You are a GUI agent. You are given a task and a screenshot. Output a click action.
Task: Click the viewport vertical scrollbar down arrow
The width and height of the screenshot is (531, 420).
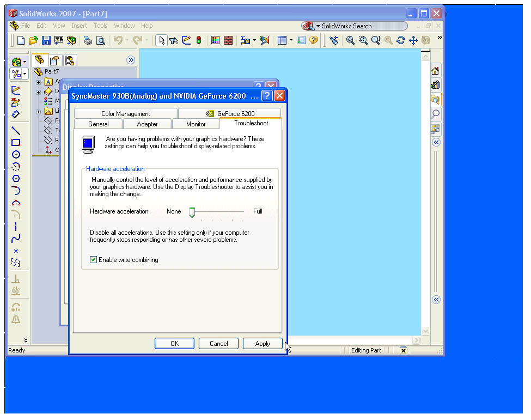coord(426,331)
